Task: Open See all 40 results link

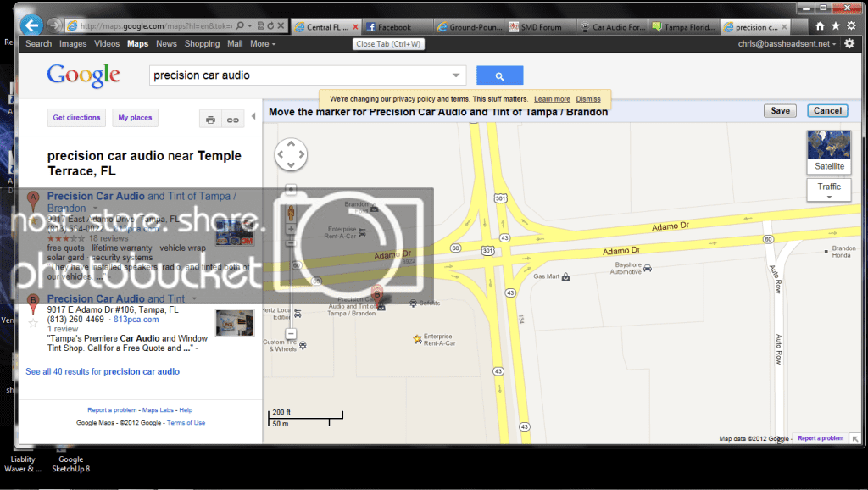Action: coord(103,371)
